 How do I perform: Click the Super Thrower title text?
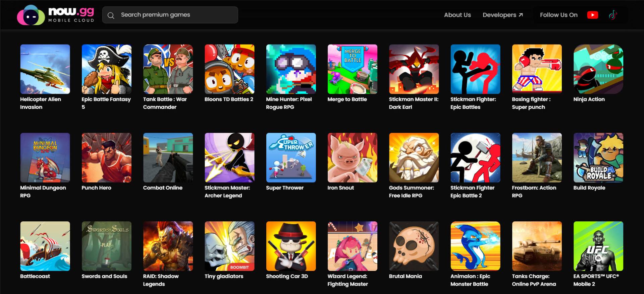(x=285, y=188)
